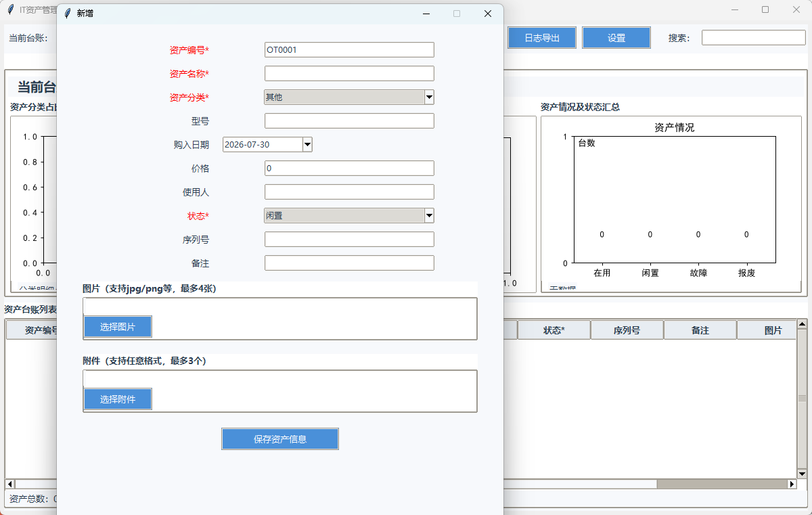Click the 备注 input field
This screenshot has width=812, height=515.
tap(349, 263)
